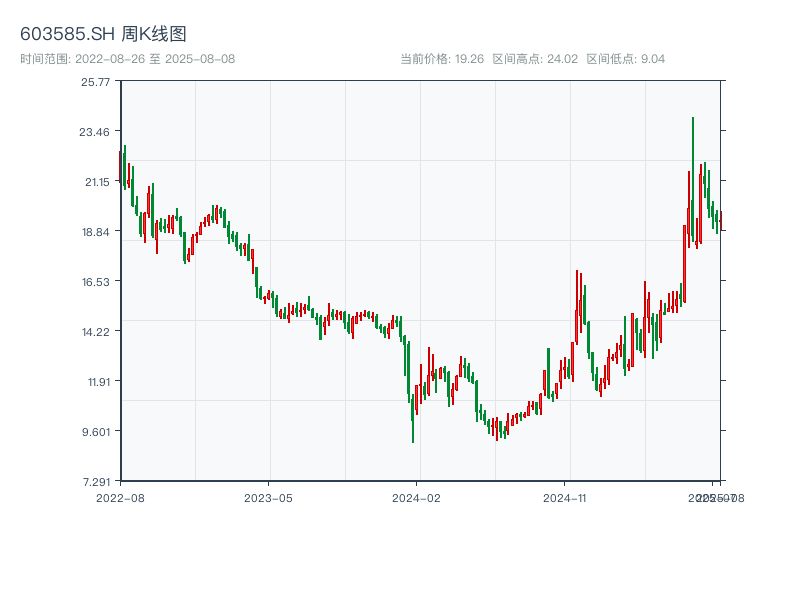Viewport: 800px width, 600px height.
Task: Click the 7.291 y-axis bottom label
Action: click(96, 482)
